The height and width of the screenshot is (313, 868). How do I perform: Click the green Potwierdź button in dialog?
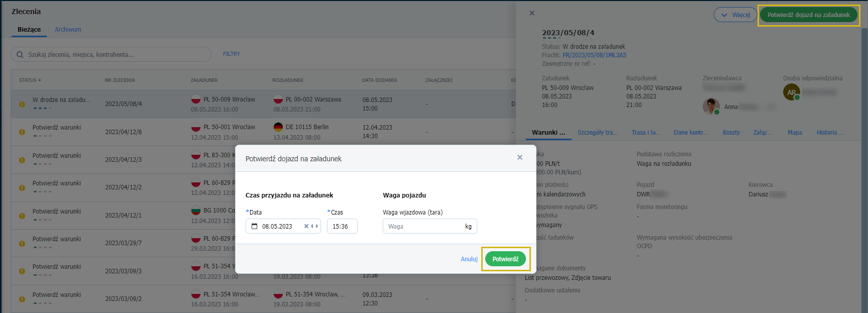[505, 259]
